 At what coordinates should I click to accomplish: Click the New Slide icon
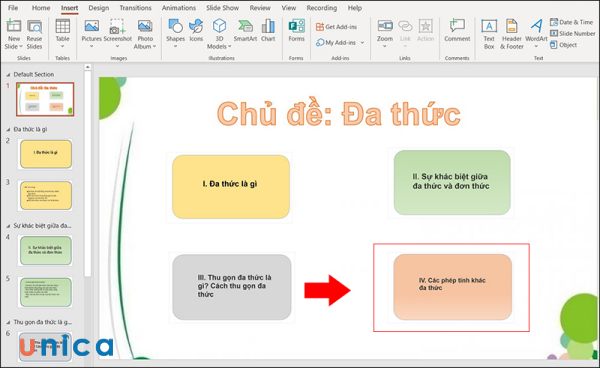click(x=14, y=26)
